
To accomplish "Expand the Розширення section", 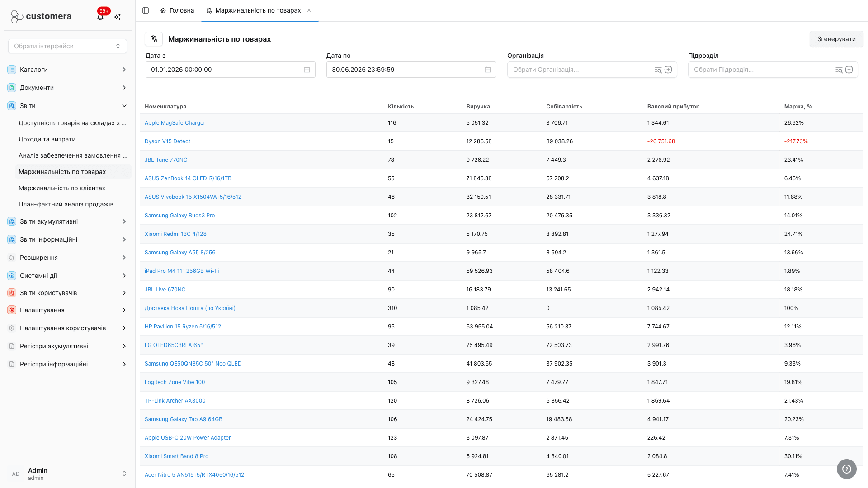I will [x=124, y=258].
